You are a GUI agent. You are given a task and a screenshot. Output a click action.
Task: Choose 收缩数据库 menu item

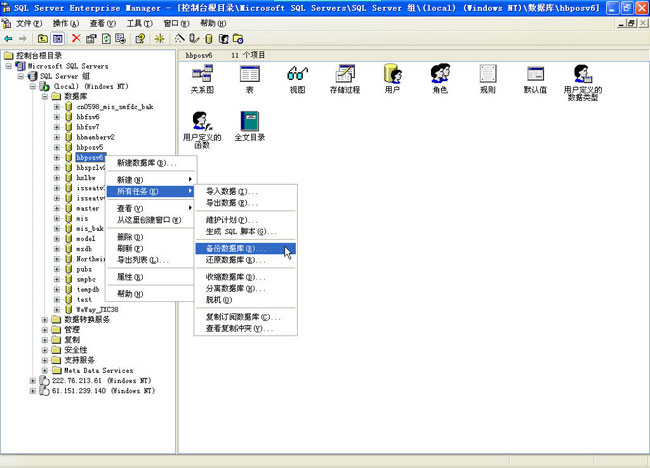click(245, 277)
